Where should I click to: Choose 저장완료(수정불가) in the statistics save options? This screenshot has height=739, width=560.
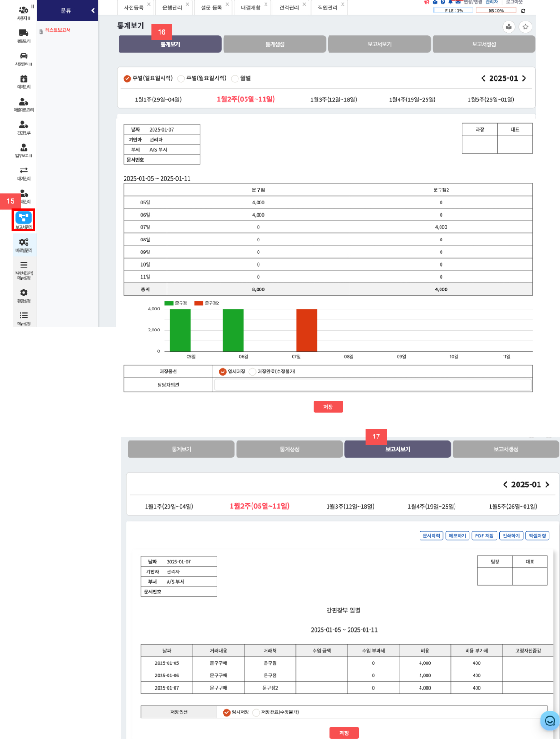252,372
